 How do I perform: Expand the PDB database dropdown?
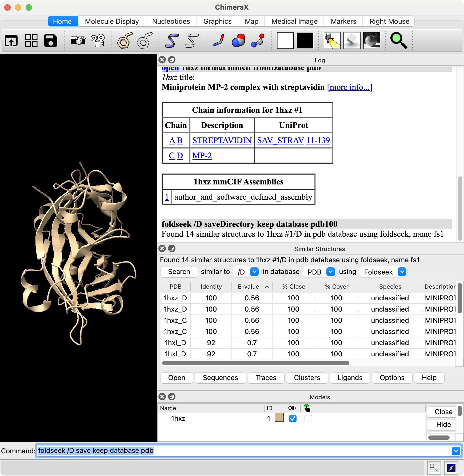pyautogui.click(x=319, y=272)
